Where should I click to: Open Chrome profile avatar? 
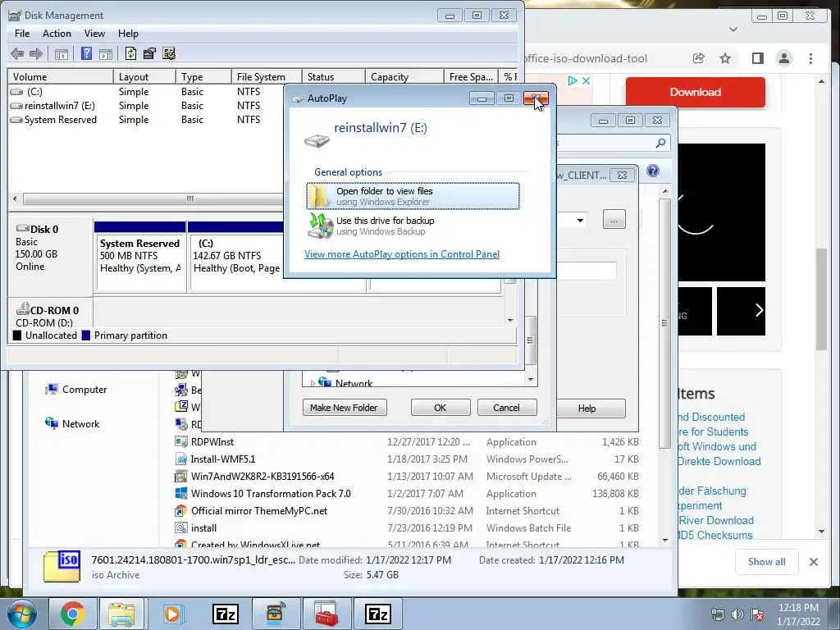[783, 58]
